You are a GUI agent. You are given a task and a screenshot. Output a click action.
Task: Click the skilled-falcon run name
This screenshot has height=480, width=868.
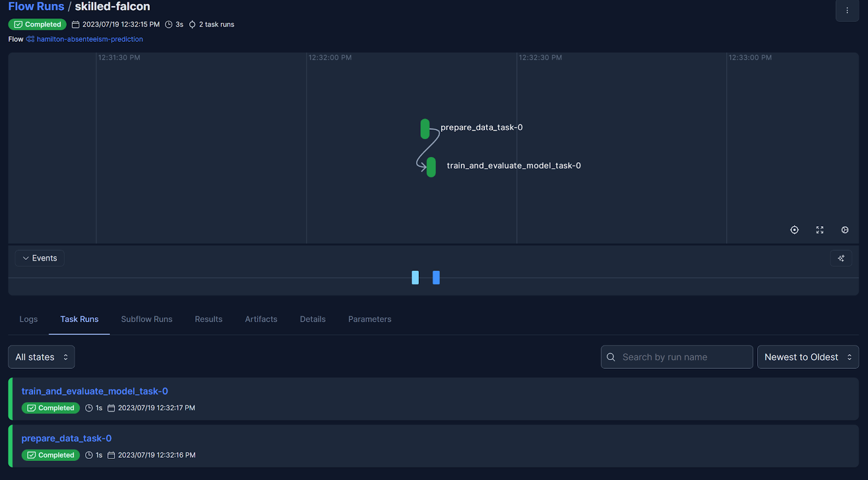click(112, 7)
